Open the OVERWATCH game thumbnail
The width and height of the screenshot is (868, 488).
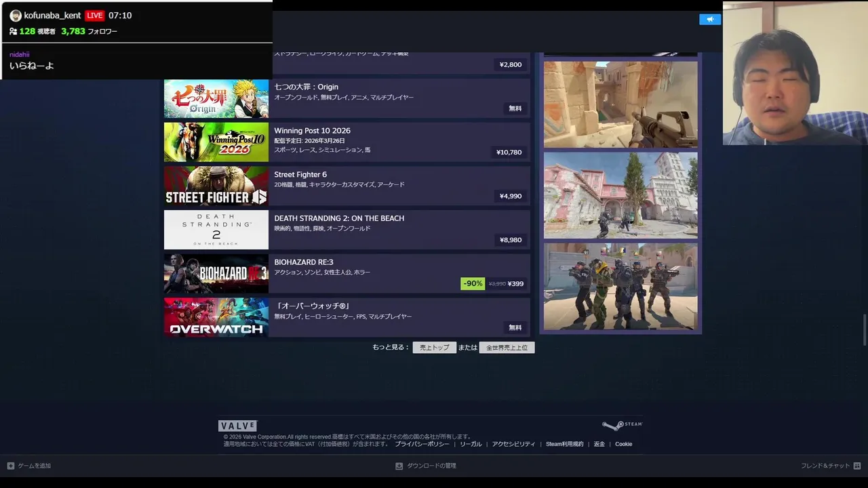pyautogui.click(x=216, y=317)
